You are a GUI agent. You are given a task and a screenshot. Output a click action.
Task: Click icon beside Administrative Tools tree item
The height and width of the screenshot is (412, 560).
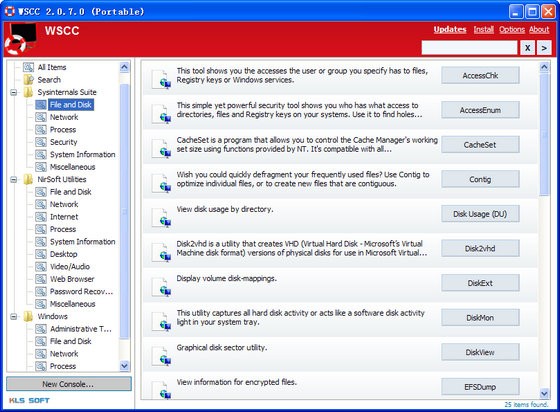[41, 329]
